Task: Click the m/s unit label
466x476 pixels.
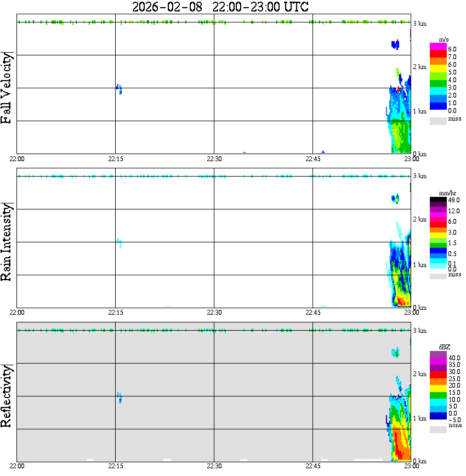Action: [444, 39]
